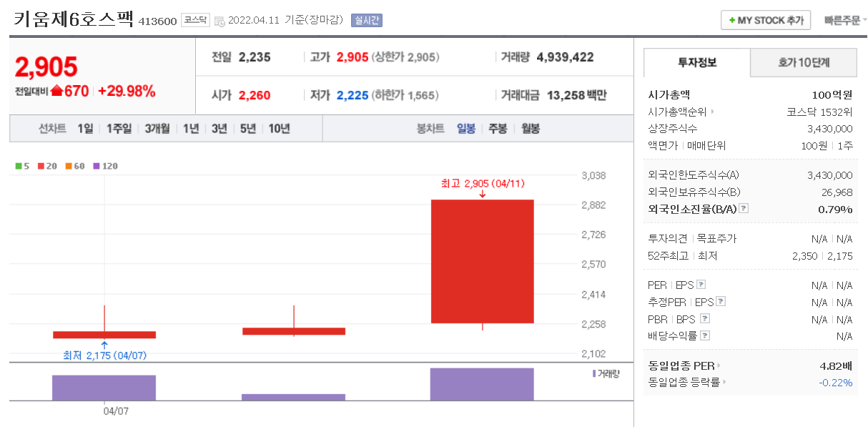Select the 1일 line chart period

[85, 129]
